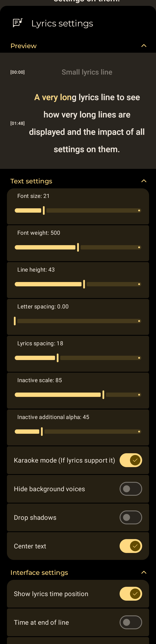Turn on Drop shadows switch
The image size is (156, 644).
point(131,517)
